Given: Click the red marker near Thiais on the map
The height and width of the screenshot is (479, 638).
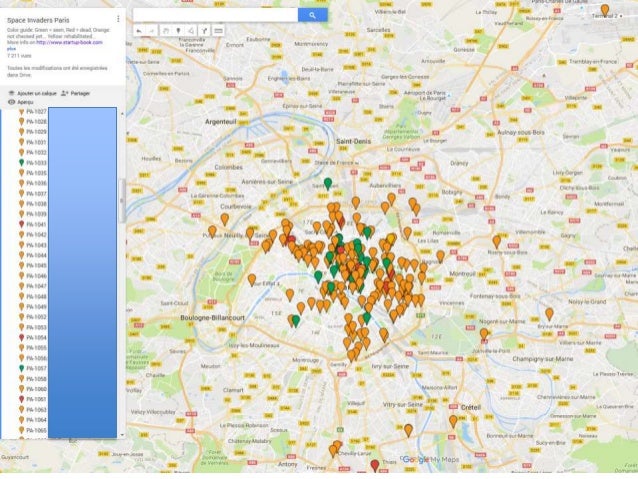Looking at the screenshot, I should (375, 465).
